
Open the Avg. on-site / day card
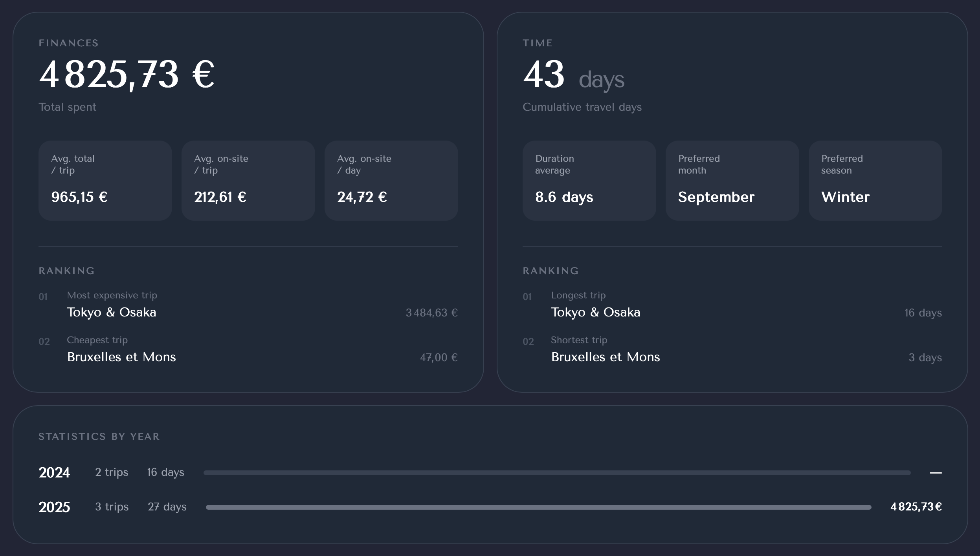[391, 181]
